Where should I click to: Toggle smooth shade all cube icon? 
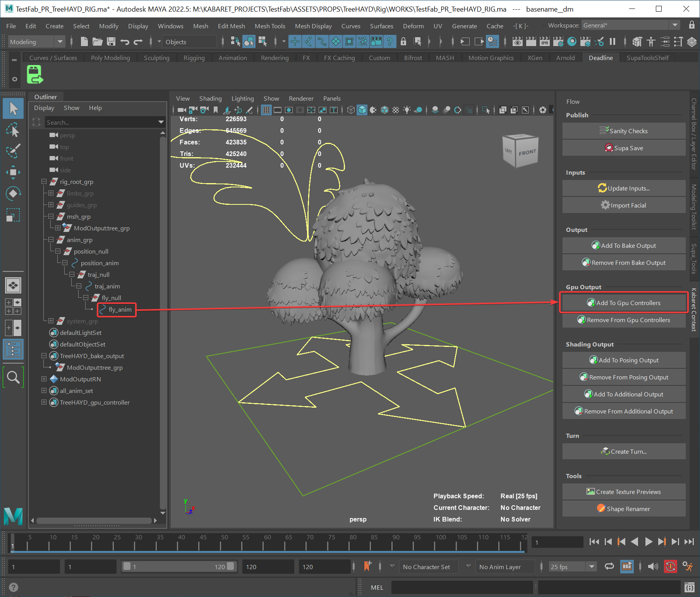pyautogui.click(x=362, y=110)
